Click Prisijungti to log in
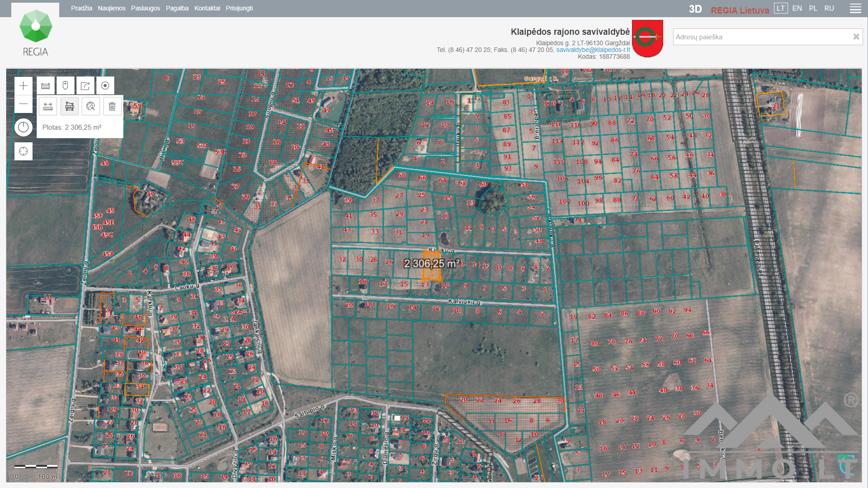The image size is (868, 488). (x=239, y=8)
